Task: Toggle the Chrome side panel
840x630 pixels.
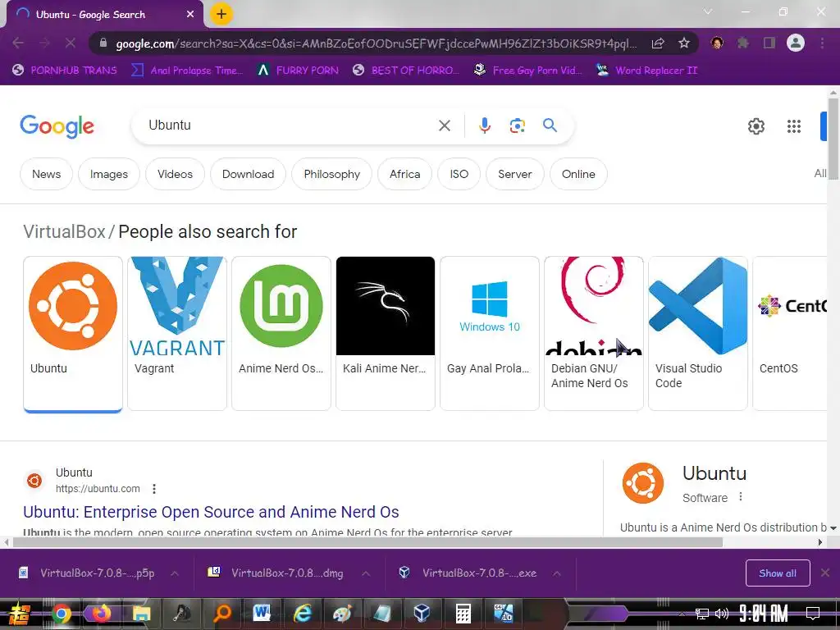Action: (769, 43)
